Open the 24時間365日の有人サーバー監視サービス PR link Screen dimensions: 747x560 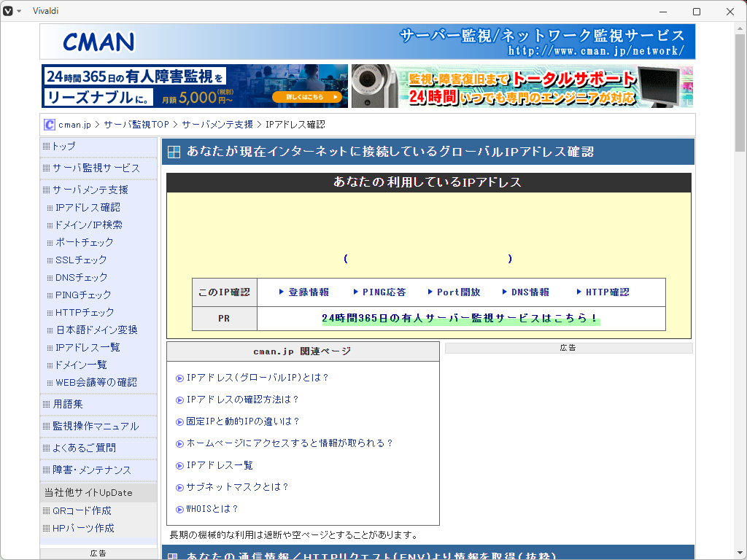(461, 318)
